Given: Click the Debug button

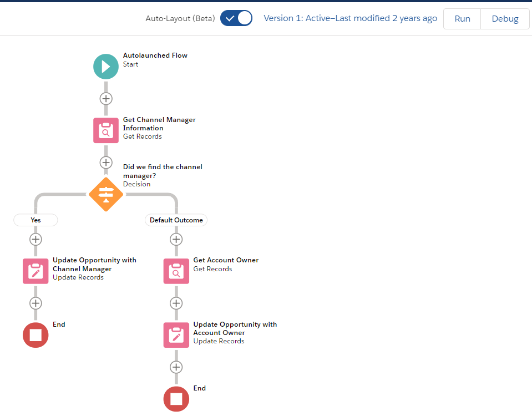Looking at the screenshot, I should (505, 19).
